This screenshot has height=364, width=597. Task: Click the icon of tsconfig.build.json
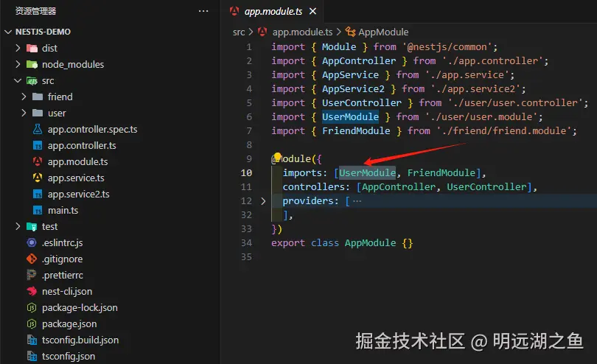(32, 340)
